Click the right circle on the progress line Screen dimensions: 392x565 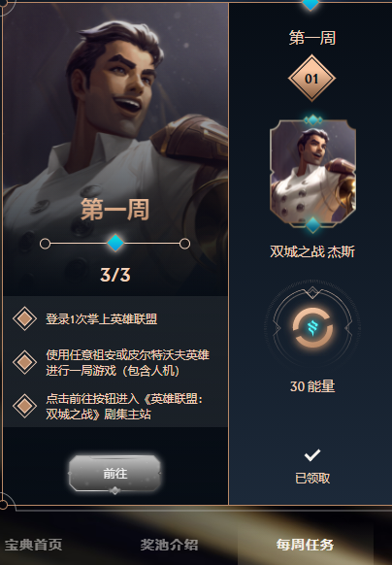pos(184,244)
